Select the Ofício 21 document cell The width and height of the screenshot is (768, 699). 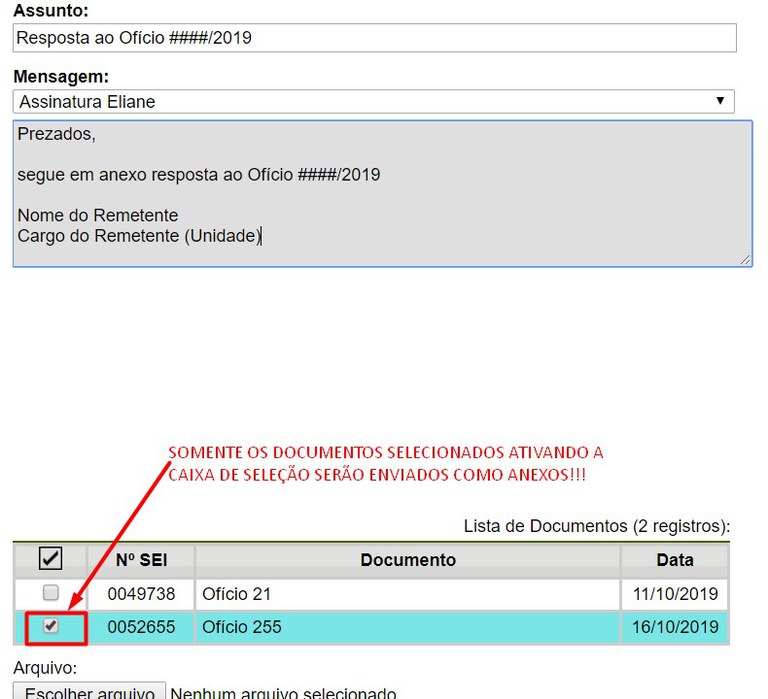point(408,594)
